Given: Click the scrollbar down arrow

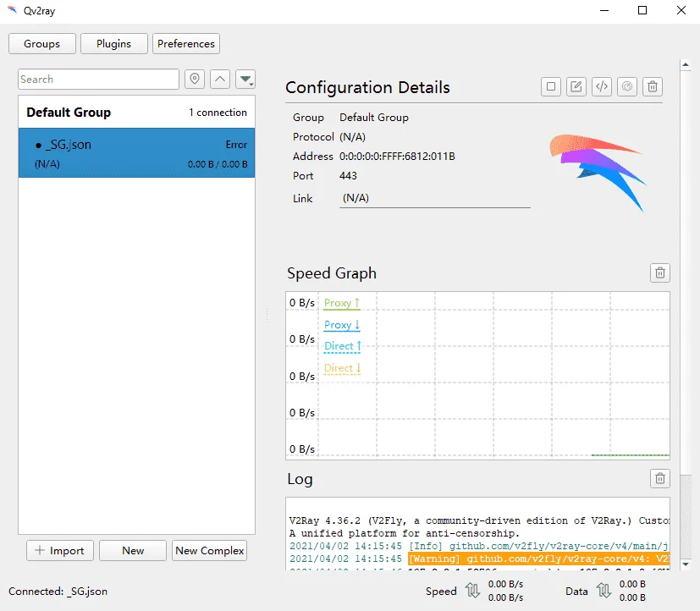Looking at the screenshot, I should [x=686, y=564].
